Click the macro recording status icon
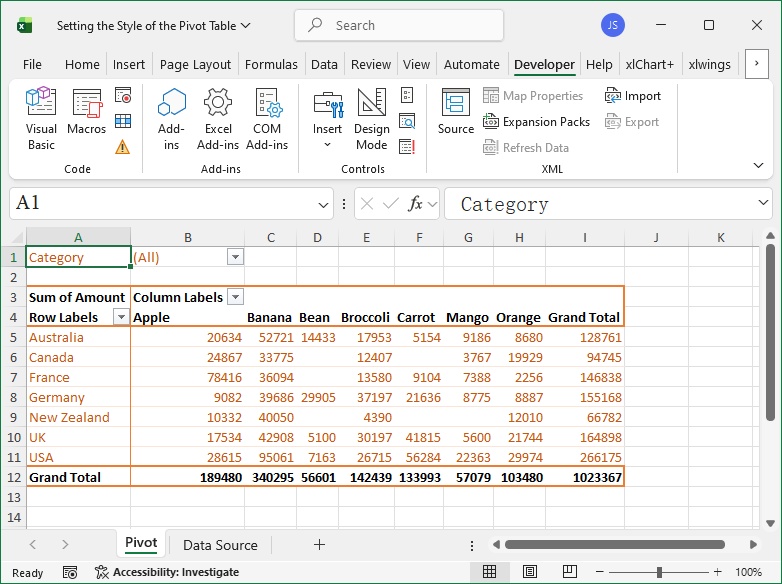The width and height of the screenshot is (782, 584). coord(70,572)
